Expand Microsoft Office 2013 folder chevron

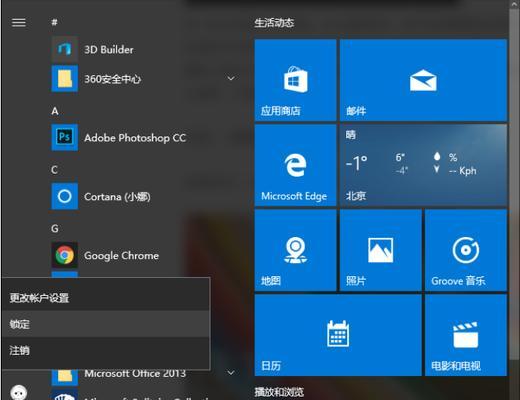[x=231, y=373]
